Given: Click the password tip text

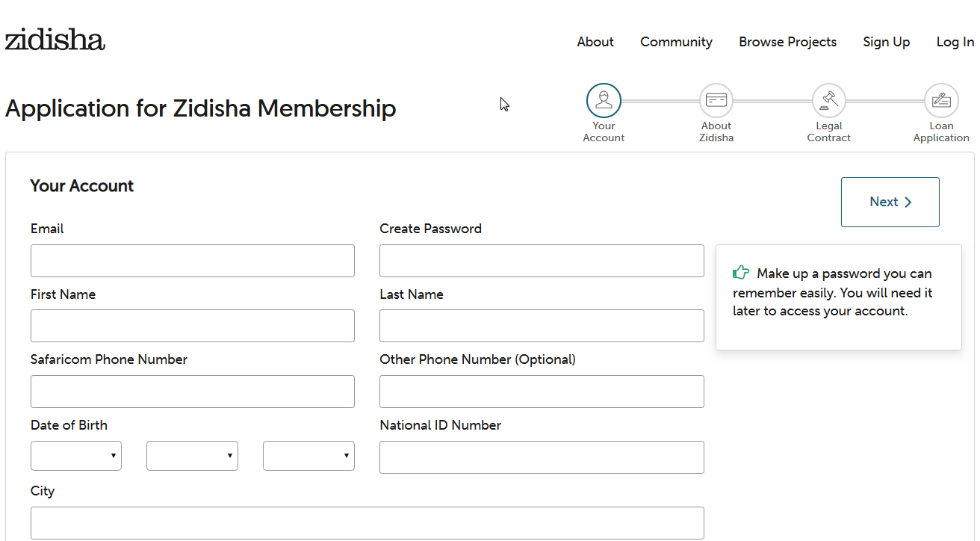Looking at the screenshot, I should tap(832, 292).
